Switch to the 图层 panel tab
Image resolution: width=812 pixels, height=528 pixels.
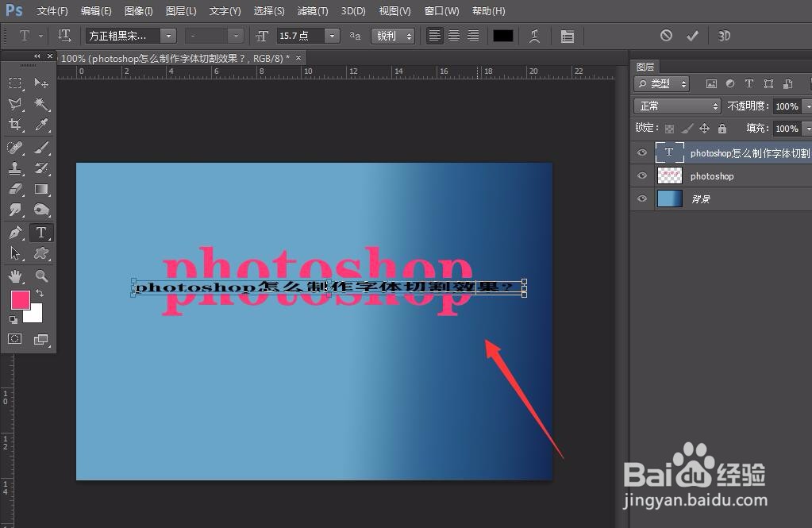click(x=645, y=67)
